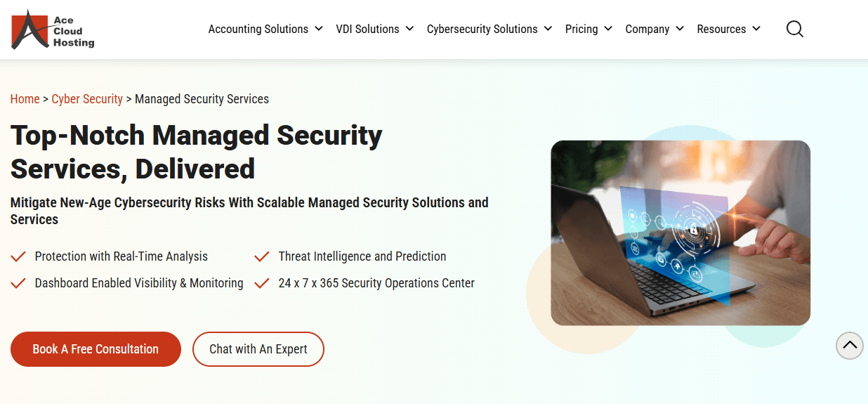This screenshot has height=404, width=868.
Task: Open the search magnifier icon
Action: [794, 29]
